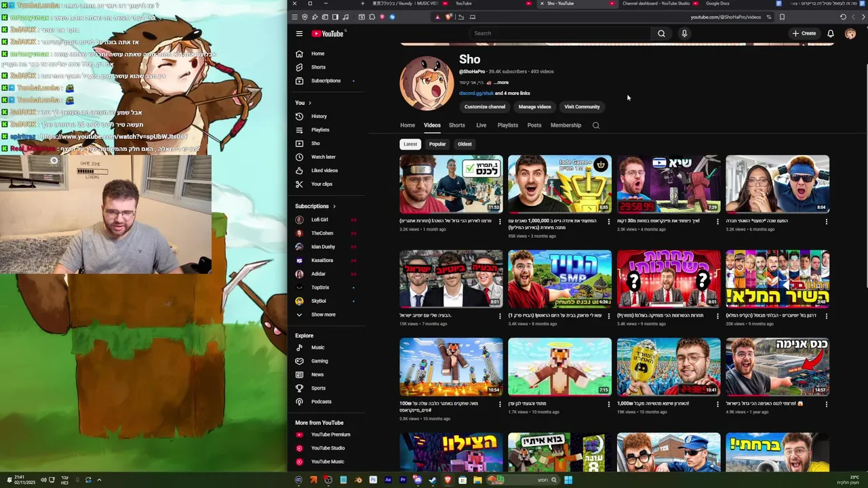Click the browser reload icon
The image size is (868, 488).
point(843,17)
